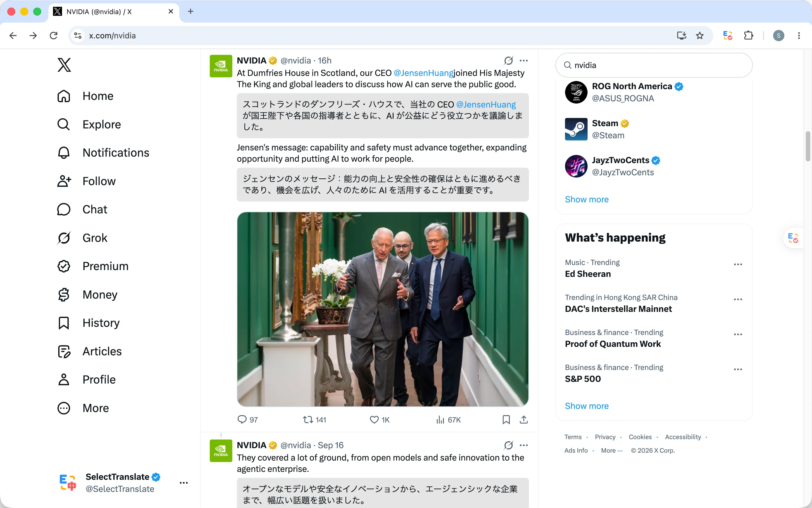Show more trends under What's happening
Viewport: 812px width, 508px height.
pyautogui.click(x=586, y=406)
